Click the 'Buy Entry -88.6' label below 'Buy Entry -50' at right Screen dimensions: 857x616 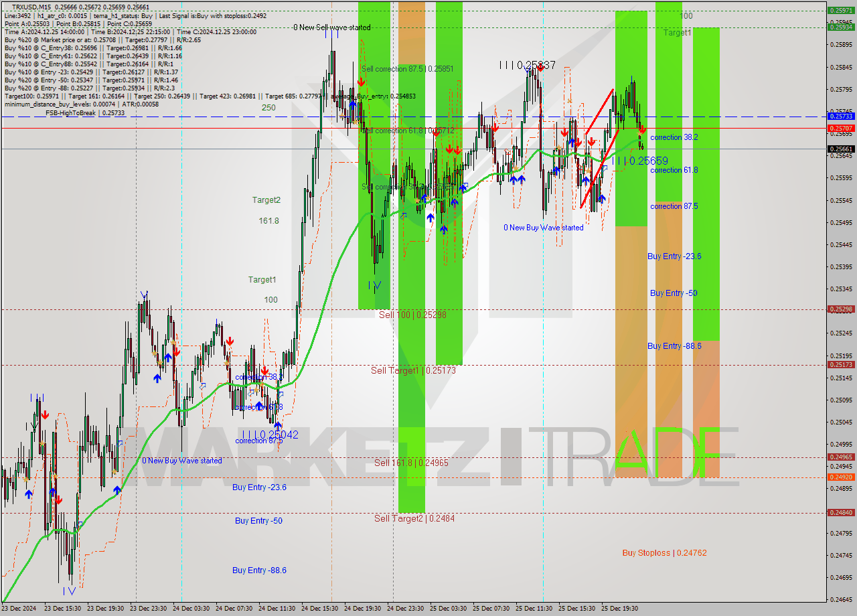[x=674, y=346]
